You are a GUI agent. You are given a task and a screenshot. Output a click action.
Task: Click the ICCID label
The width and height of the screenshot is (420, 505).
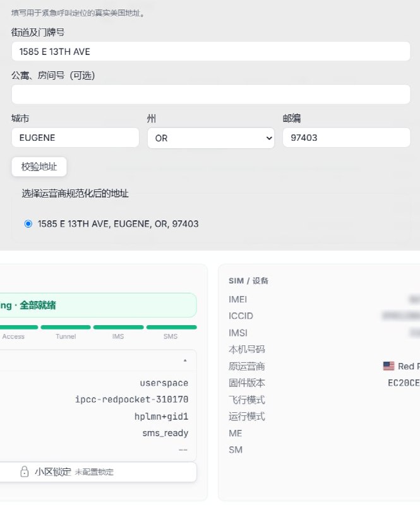pyautogui.click(x=241, y=316)
